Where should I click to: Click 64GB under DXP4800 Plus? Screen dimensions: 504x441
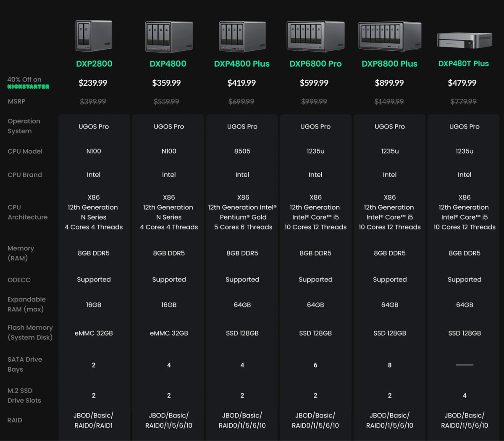click(242, 305)
